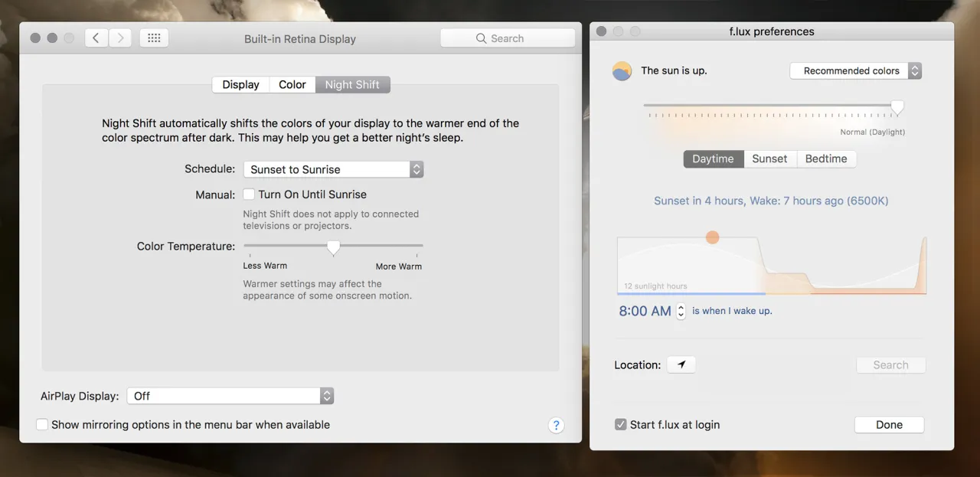Open the Schedule dropdown
The height and width of the screenshot is (477, 980).
pyautogui.click(x=333, y=169)
